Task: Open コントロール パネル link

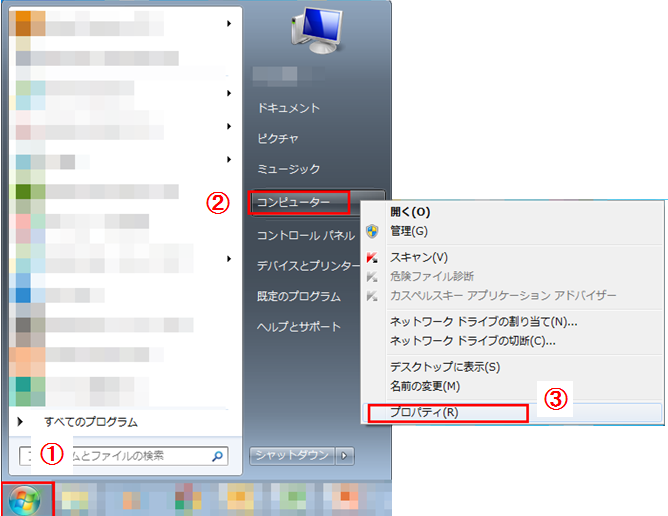Action: coord(305,235)
